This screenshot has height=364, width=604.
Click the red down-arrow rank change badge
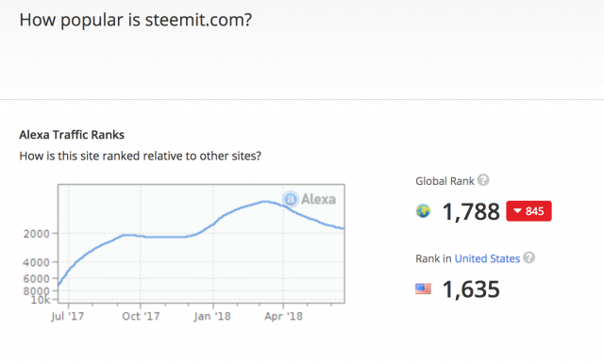click(528, 211)
